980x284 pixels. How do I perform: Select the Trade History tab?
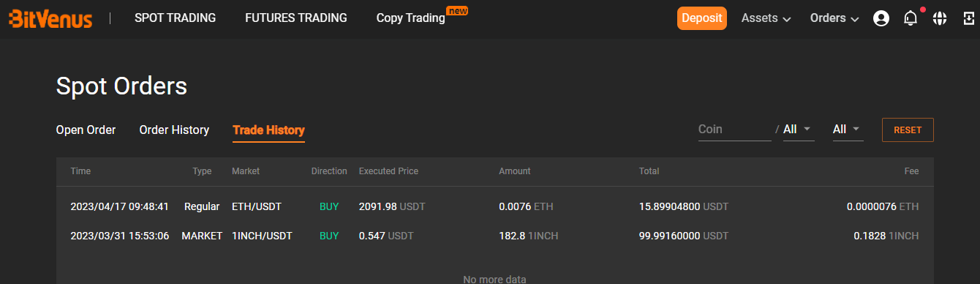pos(268,130)
